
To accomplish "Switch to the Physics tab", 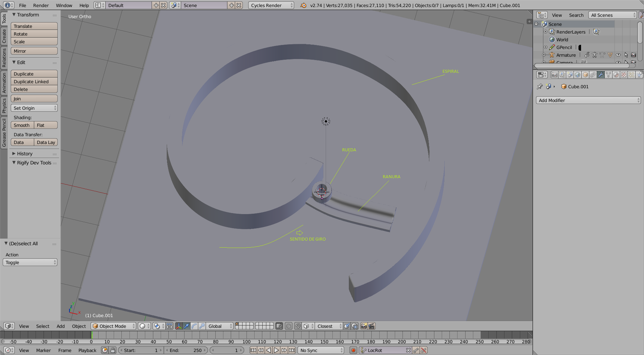I will (x=4, y=106).
